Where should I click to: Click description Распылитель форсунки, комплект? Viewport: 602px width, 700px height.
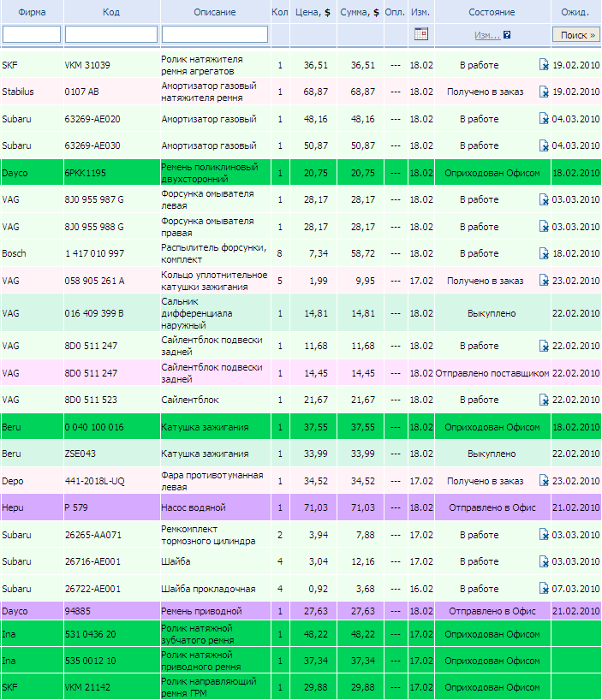pos(214,253)
